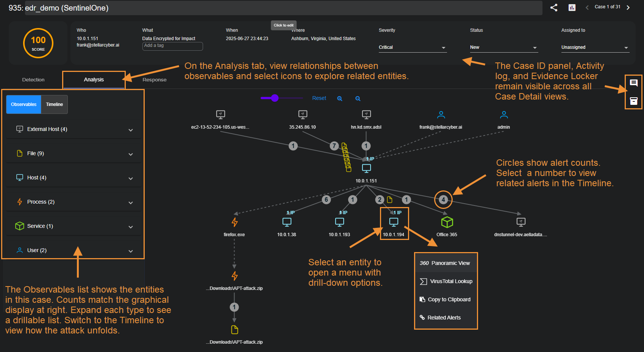
Task: Open the Severity dropdown set to Critical
Action: [x=412, y=47]
